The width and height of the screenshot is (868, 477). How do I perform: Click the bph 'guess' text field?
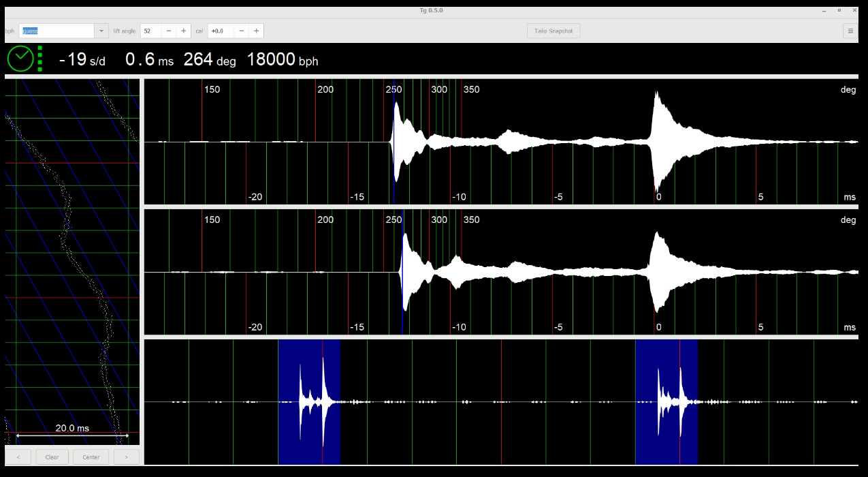(57, 31)
